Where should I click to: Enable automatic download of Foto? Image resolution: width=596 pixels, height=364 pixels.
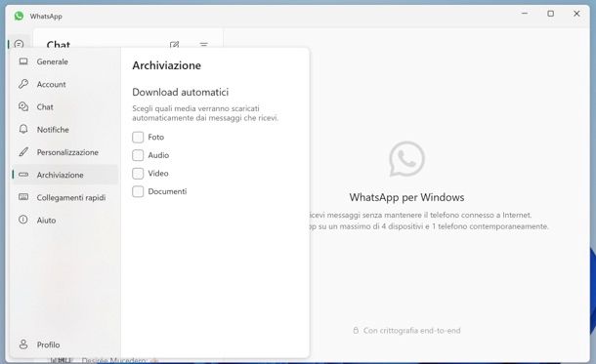(x=138, y=137)
